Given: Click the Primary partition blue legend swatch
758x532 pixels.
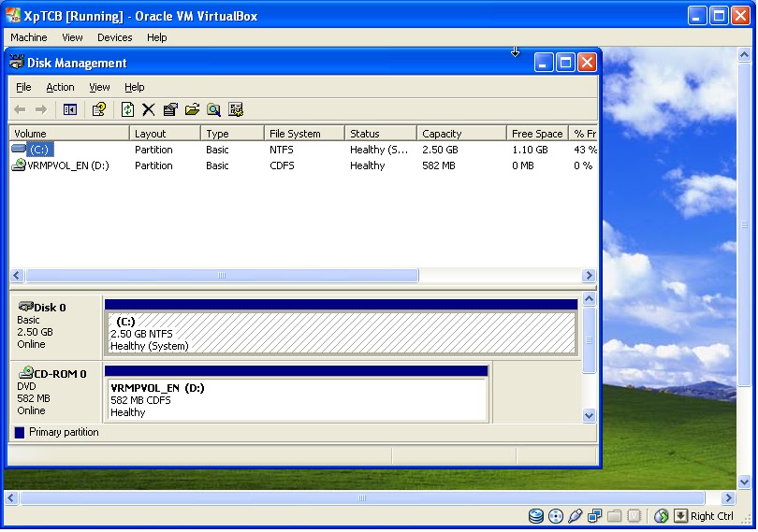Looking at the screenshot, I should (20, 433).
